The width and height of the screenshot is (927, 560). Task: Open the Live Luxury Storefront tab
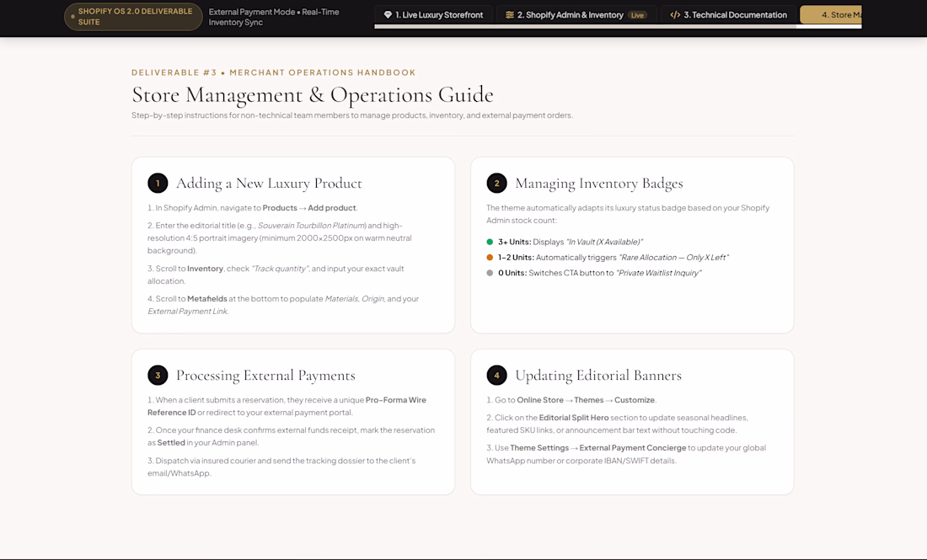(433, 15)
